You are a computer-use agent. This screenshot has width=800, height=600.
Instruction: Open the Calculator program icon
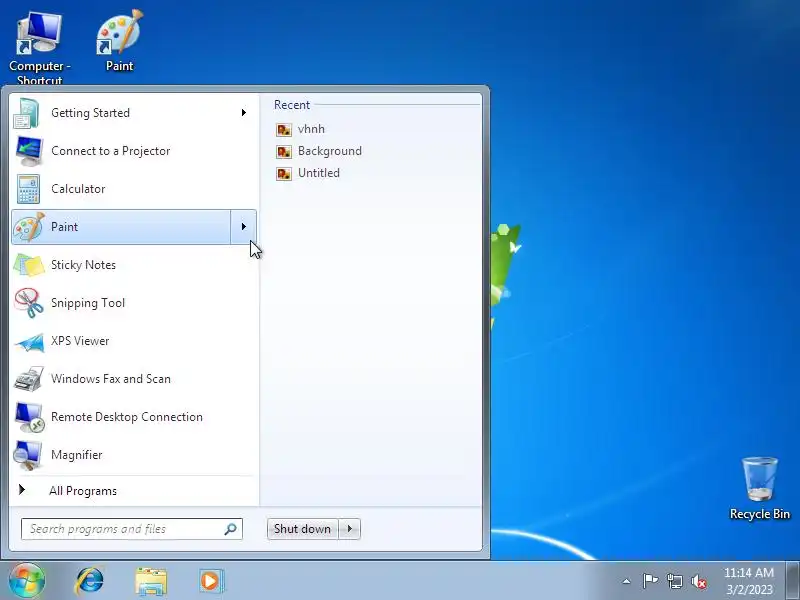pos(28,189)
